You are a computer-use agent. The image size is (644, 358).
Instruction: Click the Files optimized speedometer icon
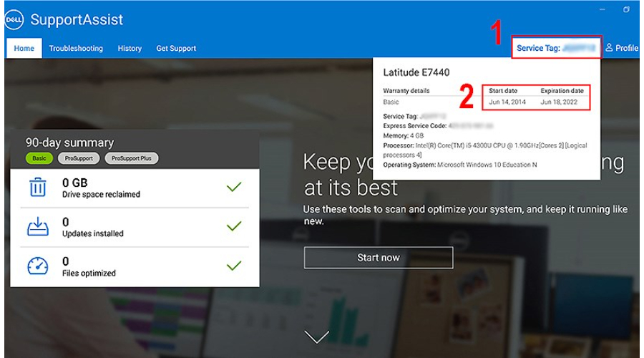pos(37,266)
